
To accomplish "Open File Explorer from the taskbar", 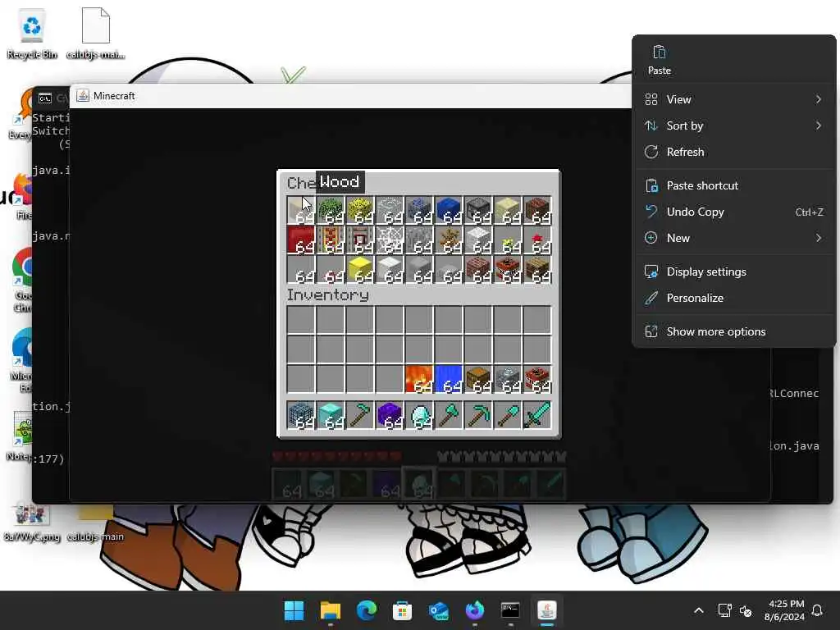I will coord(330,610).
